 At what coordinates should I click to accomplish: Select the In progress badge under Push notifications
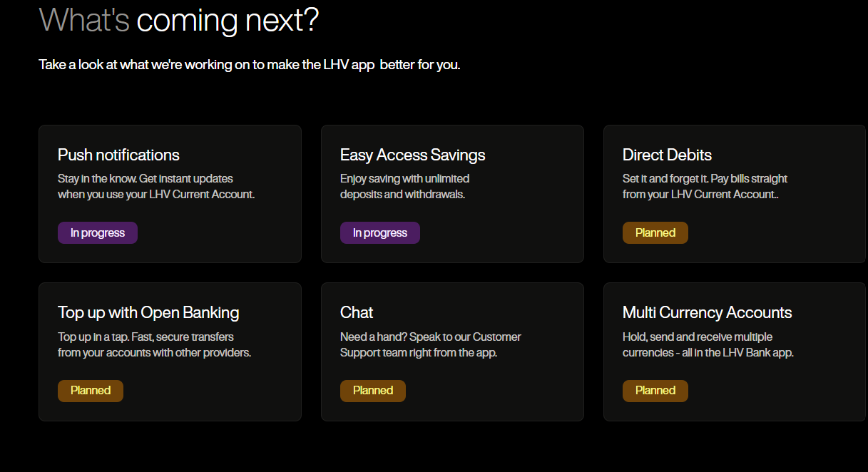(x=98, y=232)
